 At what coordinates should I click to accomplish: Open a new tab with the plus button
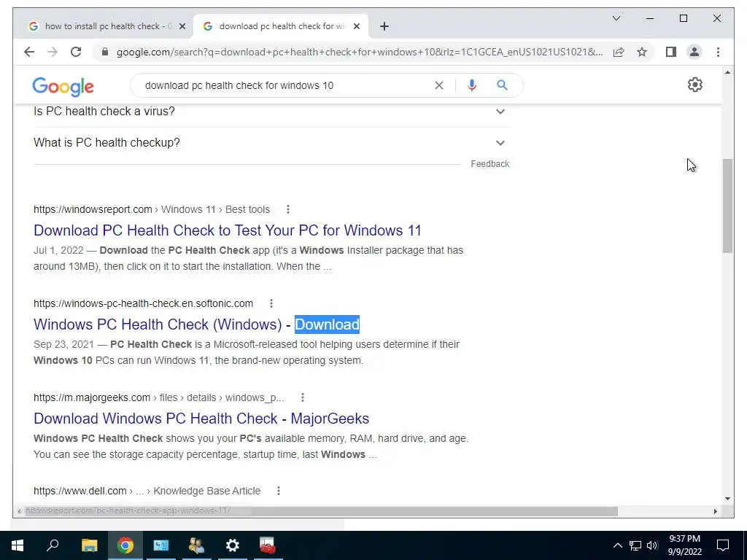tap(384, 26)
